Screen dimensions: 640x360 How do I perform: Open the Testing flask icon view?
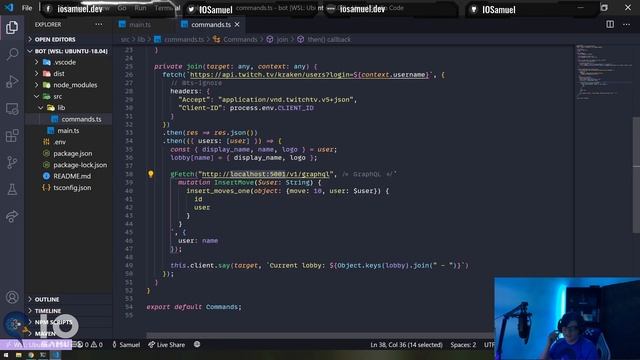[x=12, y=189]
